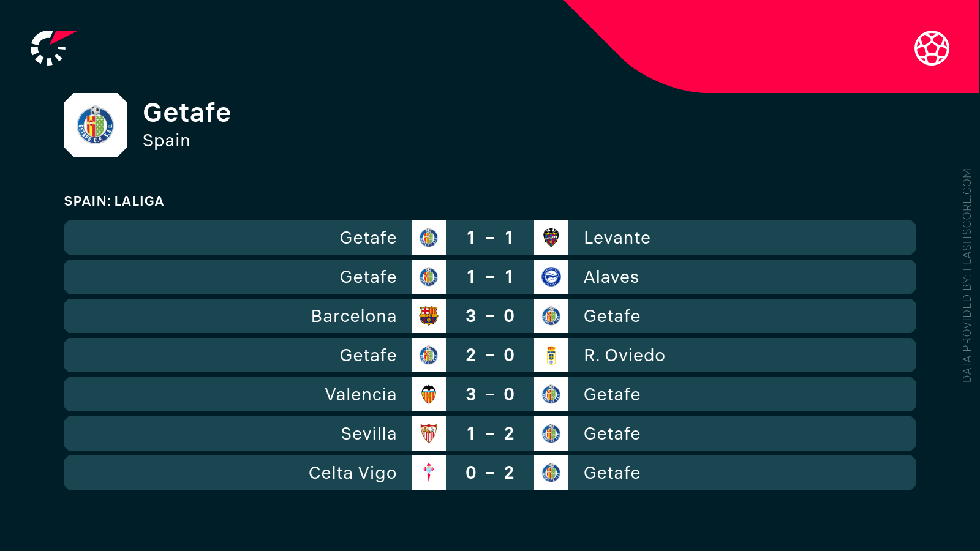
Task: Click the Valencia bat crest
Action: (x=429, y=394)
